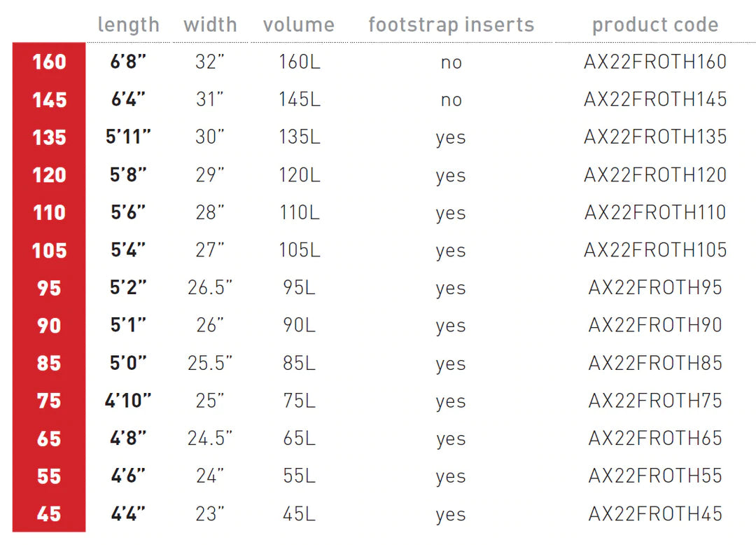Click product code AX22FROTH135

(655, 137)
